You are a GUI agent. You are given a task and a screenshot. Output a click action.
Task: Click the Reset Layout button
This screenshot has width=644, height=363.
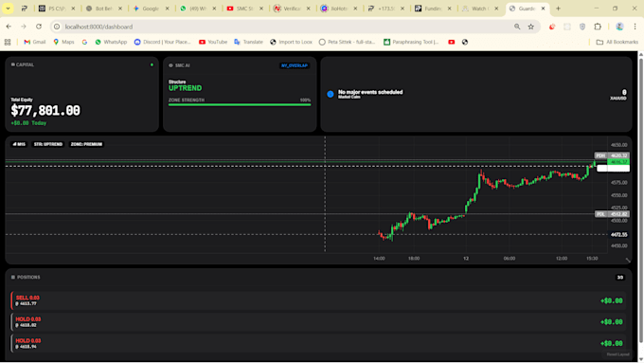point(617,354)
